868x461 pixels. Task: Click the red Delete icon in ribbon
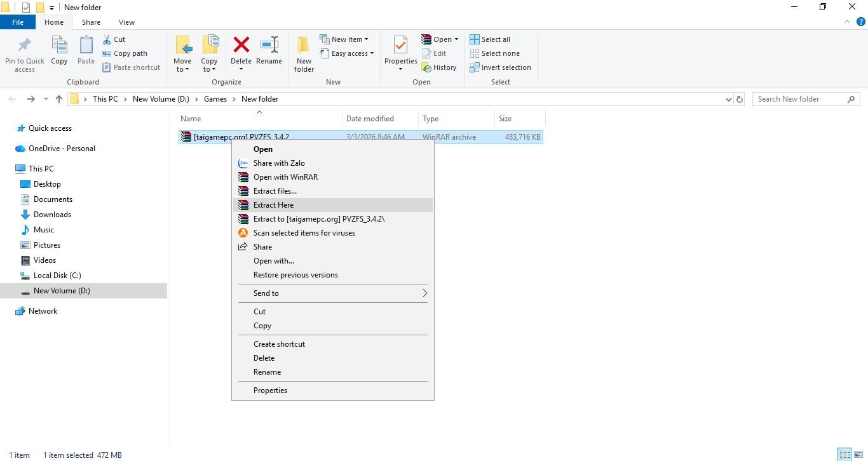241,46
